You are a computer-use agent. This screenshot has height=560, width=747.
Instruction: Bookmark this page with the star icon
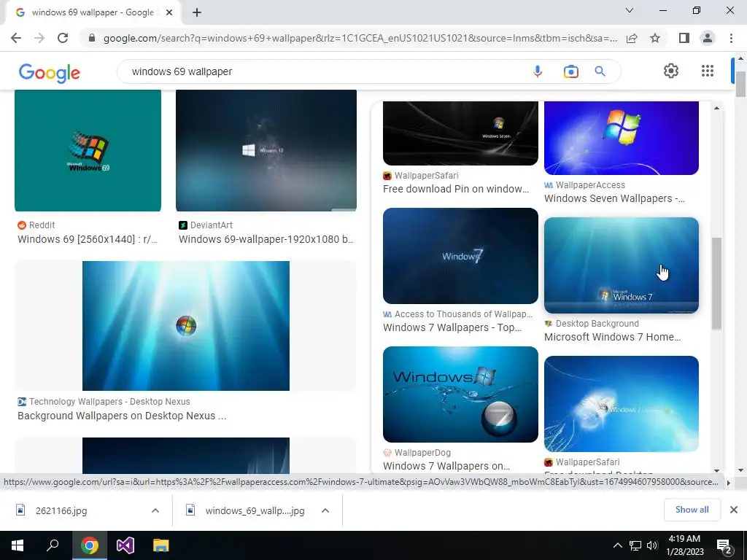point(655,38)
